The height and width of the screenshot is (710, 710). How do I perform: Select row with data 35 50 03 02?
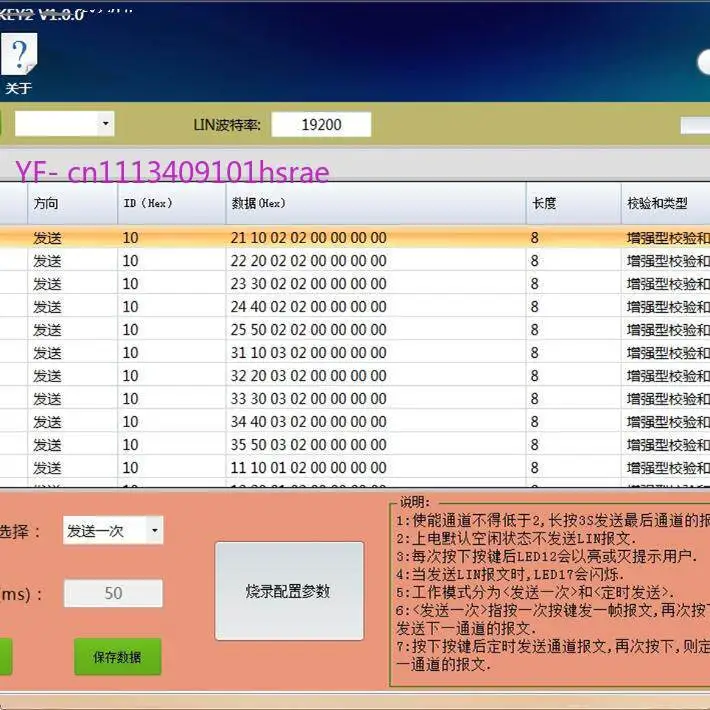pos(355,445)
